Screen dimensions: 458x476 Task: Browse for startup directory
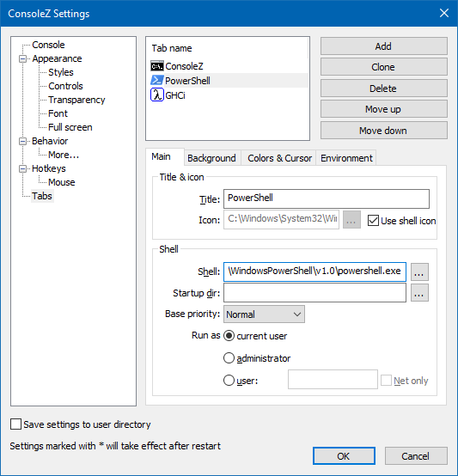(419, 293)
